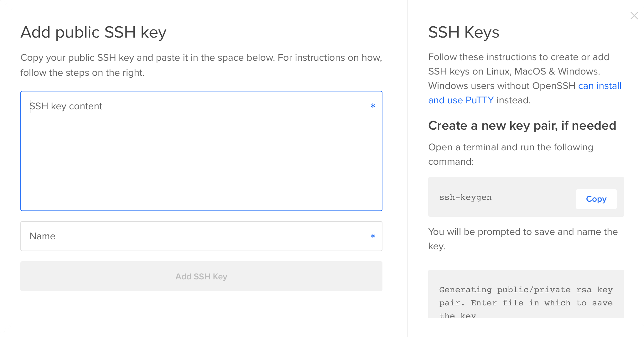644x337 pixels.
Task: Click the Name input field
Action: click(x=200, y=236)
